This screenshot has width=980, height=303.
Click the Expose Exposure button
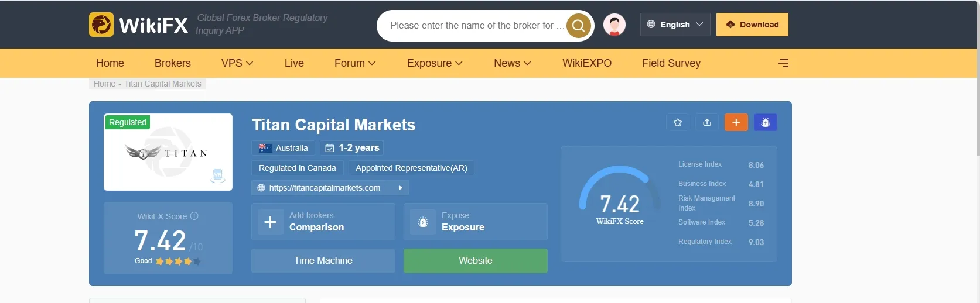[x=476, y=222]
